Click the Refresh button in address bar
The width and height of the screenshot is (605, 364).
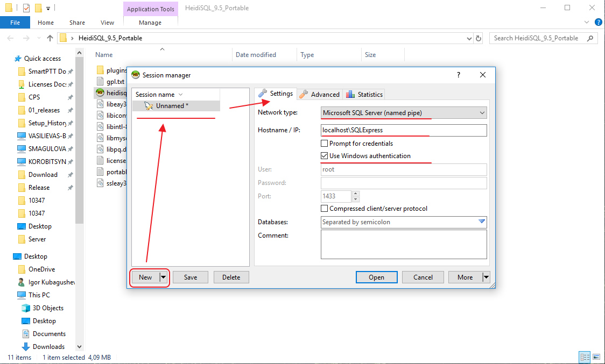pos(479,38)
